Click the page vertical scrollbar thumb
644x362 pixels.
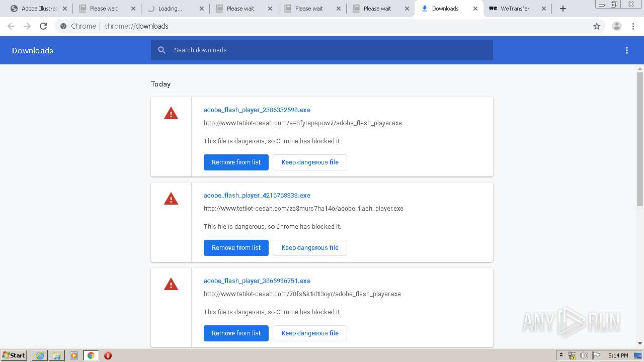(x=640, y=139)
